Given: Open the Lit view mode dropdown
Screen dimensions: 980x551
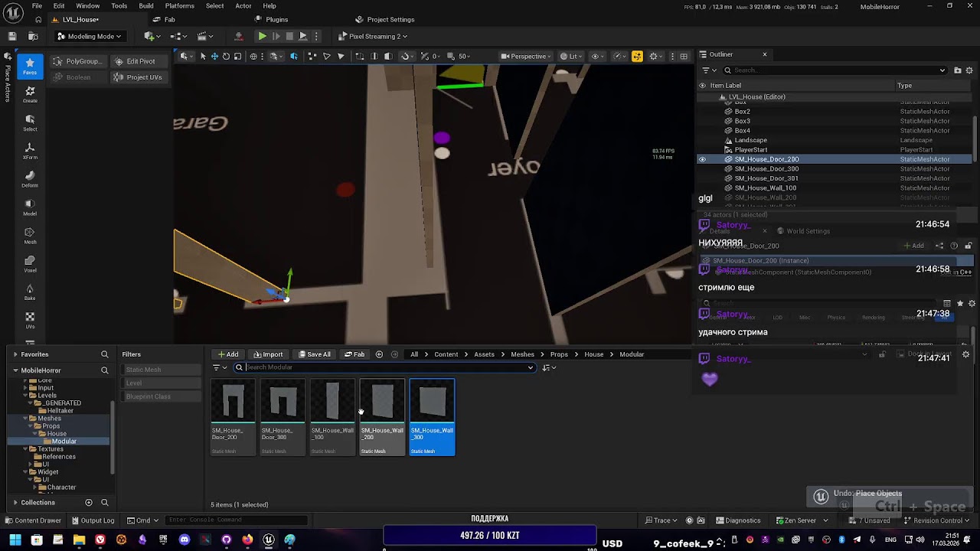Looking at the screenshot, I should (x=572, y=56).
